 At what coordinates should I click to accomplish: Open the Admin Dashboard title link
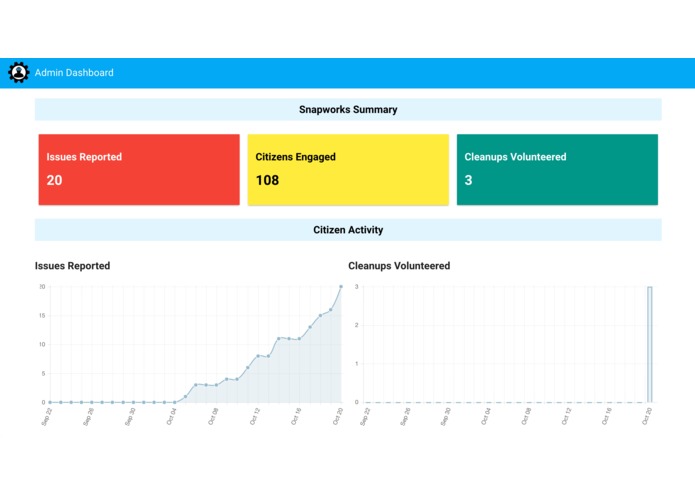pyautogui.click(x=74, y=73)
